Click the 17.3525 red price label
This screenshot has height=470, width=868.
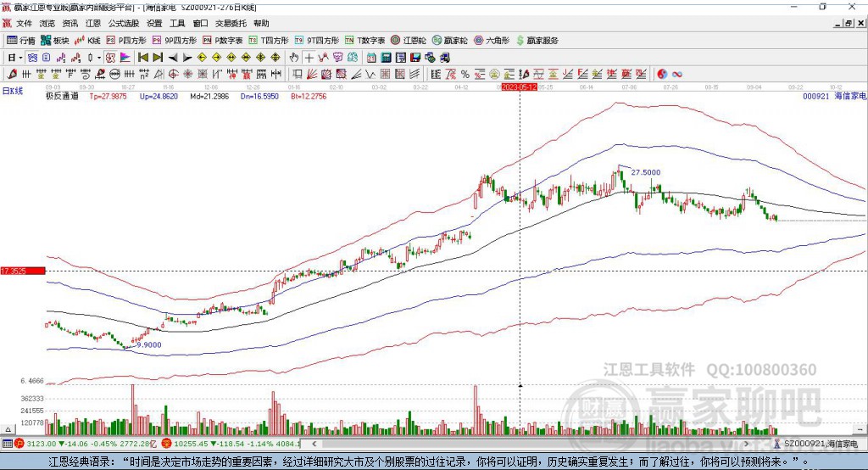pos(22,271)
